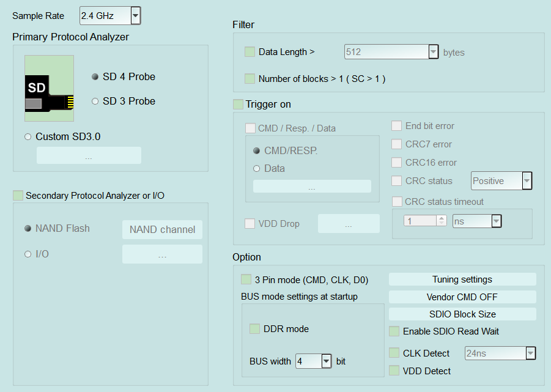Enable 3 Pin mode (CMD, CLK, D0)
The height and width of the screenshot is (392, 551).
tap(246, 279)
